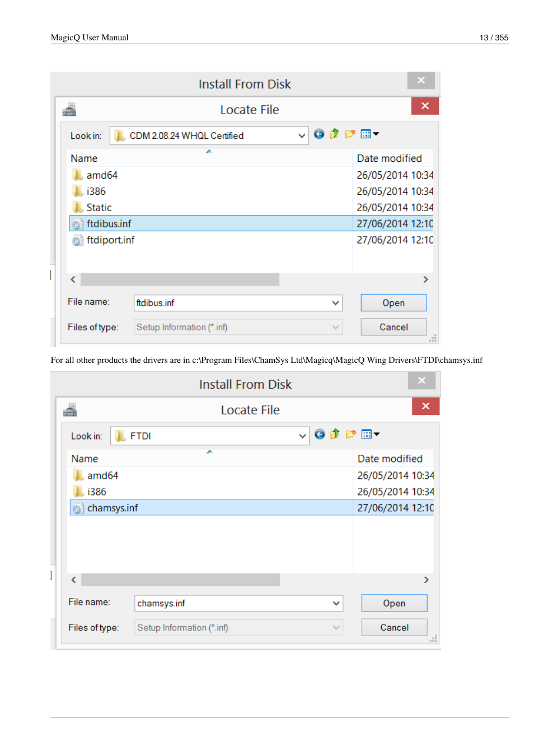Open the View Menu icon in the FTDI dialog
This screenshot has height=756, width=534.
point(370,435)
